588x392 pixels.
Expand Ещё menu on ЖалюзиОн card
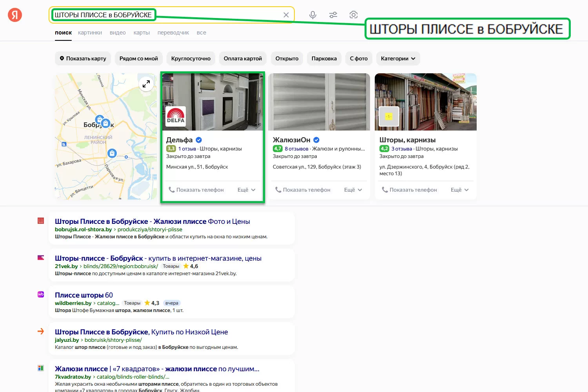click(353, 190)
